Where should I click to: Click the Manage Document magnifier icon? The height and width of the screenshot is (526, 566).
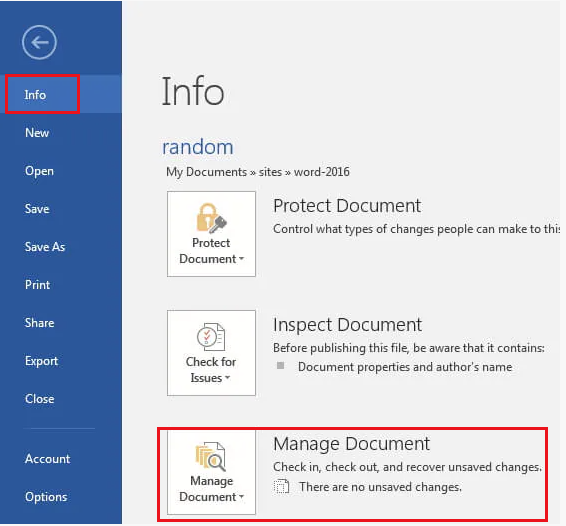211,456
